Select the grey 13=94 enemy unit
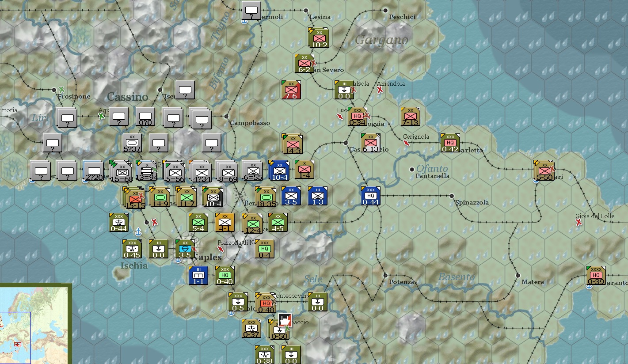The width and height of the screenshot is (628, 364). (x=147, y=171)
